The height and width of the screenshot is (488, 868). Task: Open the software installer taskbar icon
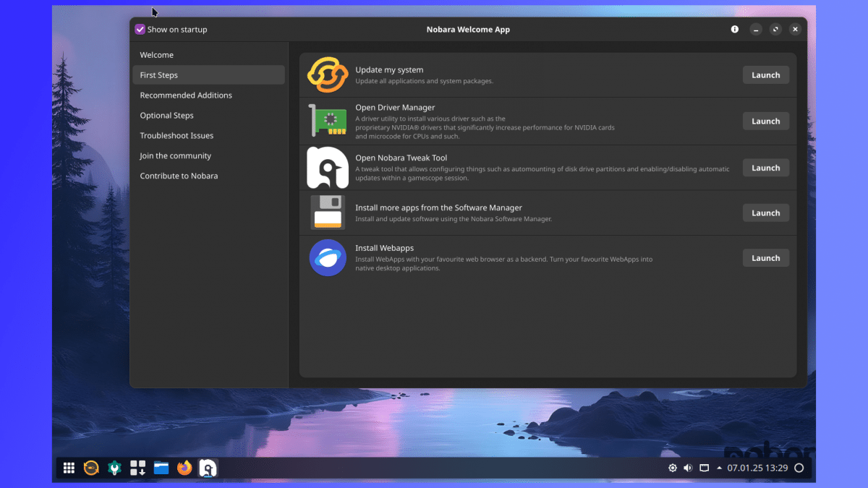tap(137, 468)
